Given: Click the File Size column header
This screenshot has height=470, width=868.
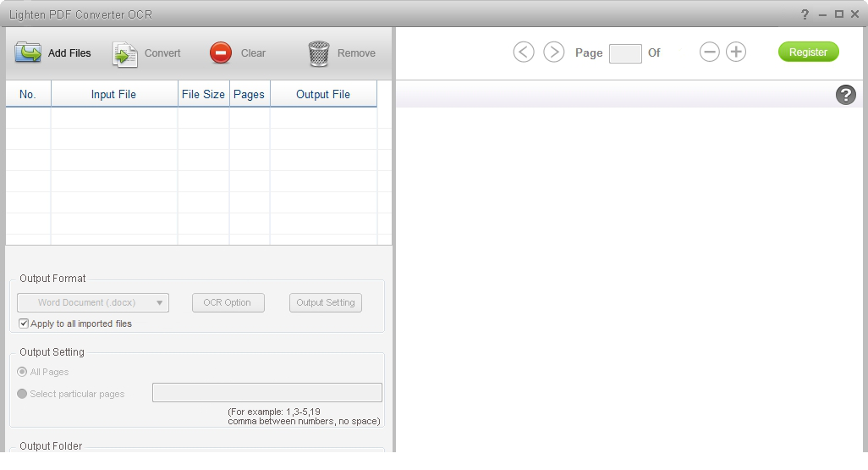Looking at the screenshot, I should tap(203, 94).
